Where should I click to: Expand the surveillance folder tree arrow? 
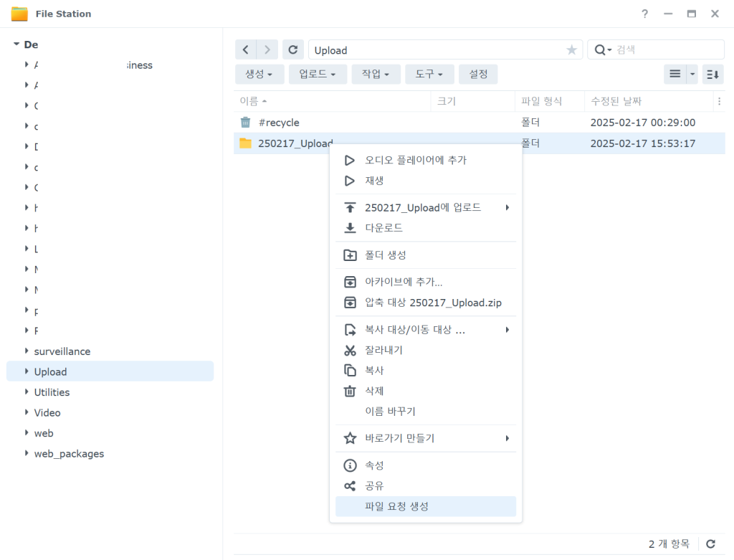27,351
